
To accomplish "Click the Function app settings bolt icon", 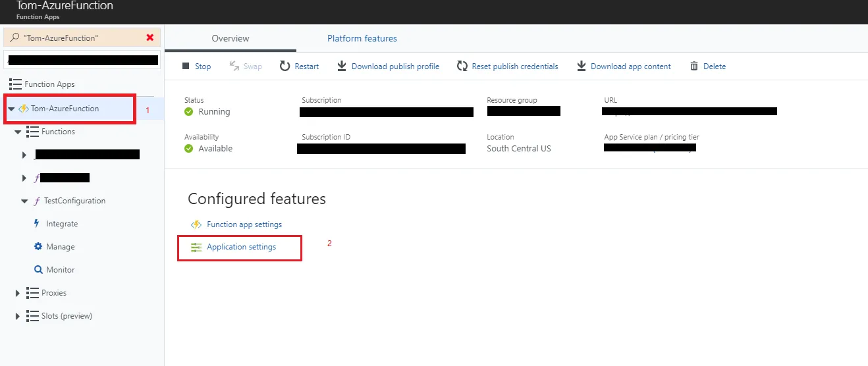I will pyautogui.click(x=196, y=224).
